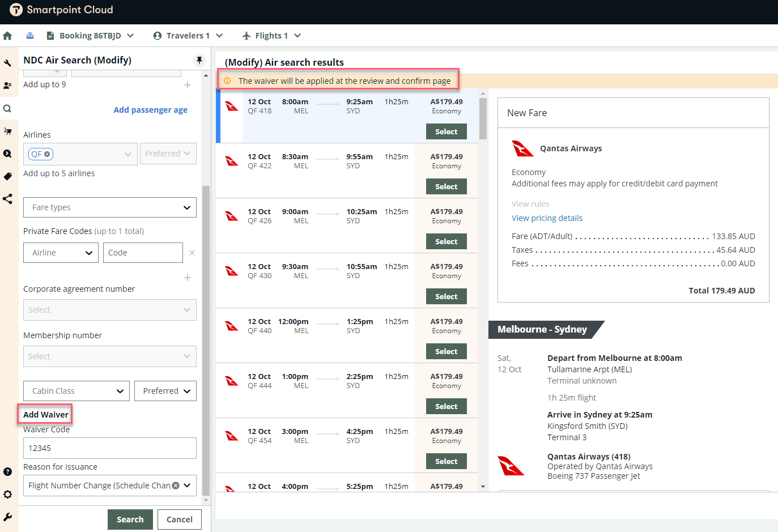Click Taxes 45.64 AUD line
The height and width of the screenshot is (532, 778).
634,250
